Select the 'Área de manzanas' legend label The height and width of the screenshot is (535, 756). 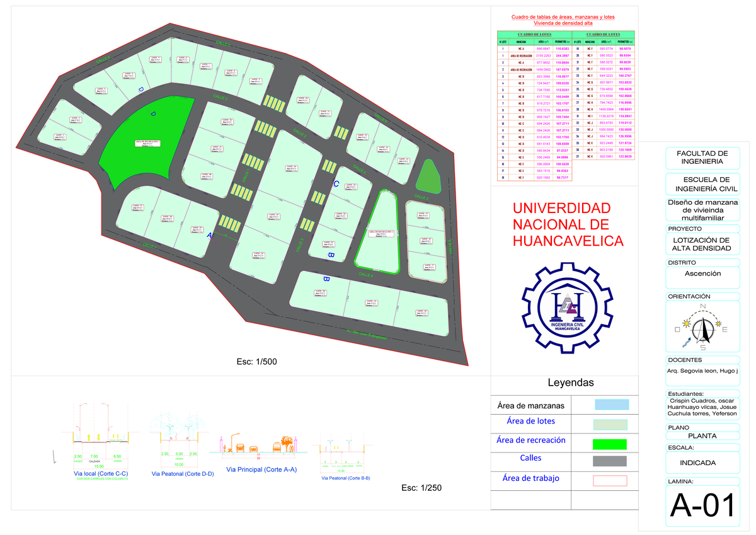530,406
